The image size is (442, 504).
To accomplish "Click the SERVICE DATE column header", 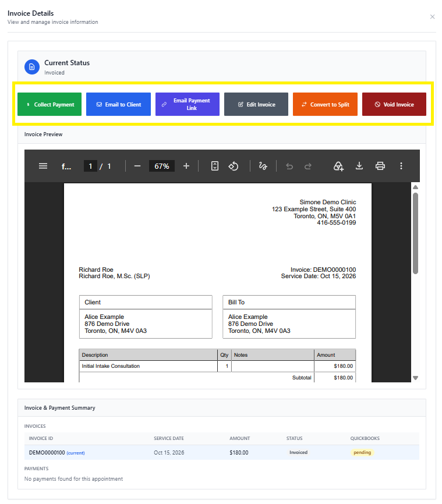I will tap(168, 438).
